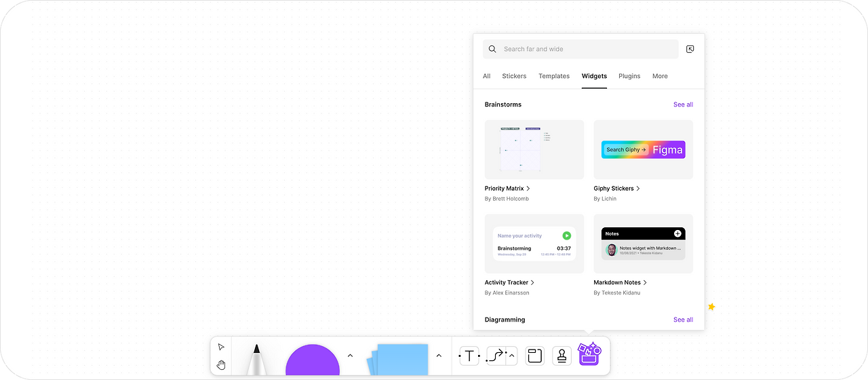
Task: Select the Move arrow tool
Action: (221, 347)
